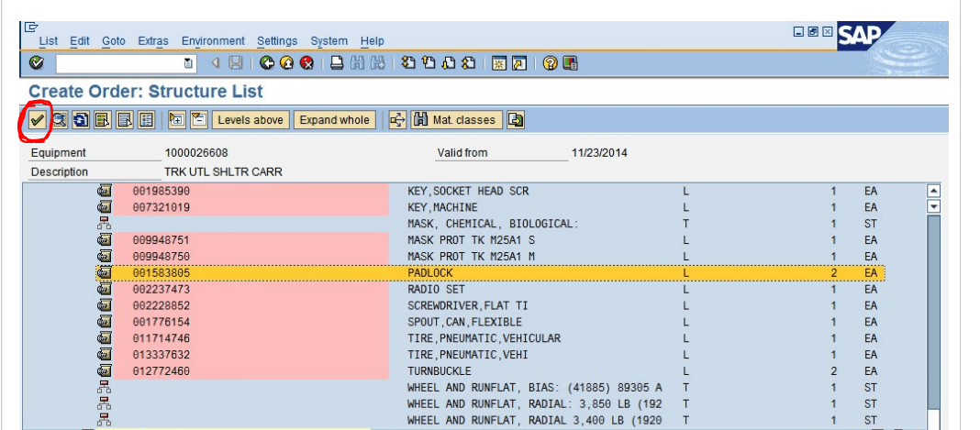Click the Find Next binoculars icon
Screen dimensions: 980x430
[x=377, y=63]
